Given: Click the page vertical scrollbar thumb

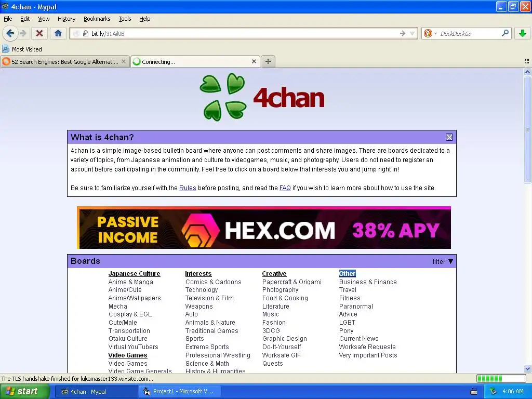Looking at the screenshot, I should [527, 129].
